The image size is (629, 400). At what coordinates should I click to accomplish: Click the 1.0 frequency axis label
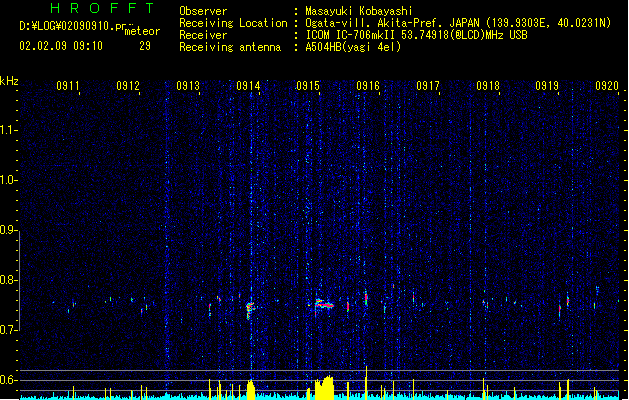pos(8,180)
